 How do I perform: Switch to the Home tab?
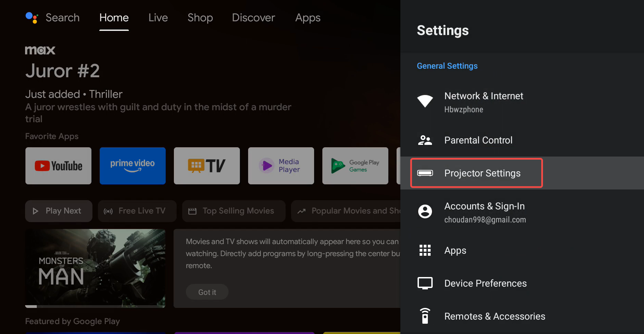tap(114, 18)
